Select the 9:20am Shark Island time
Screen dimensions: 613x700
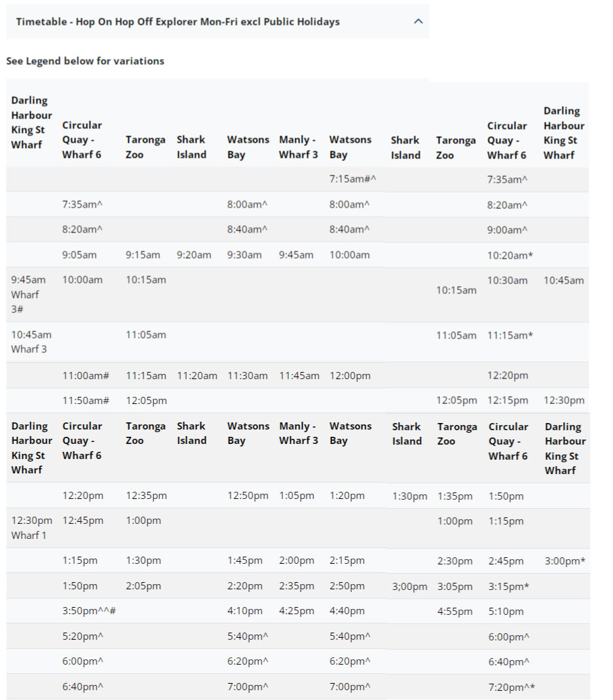(194, 255)
